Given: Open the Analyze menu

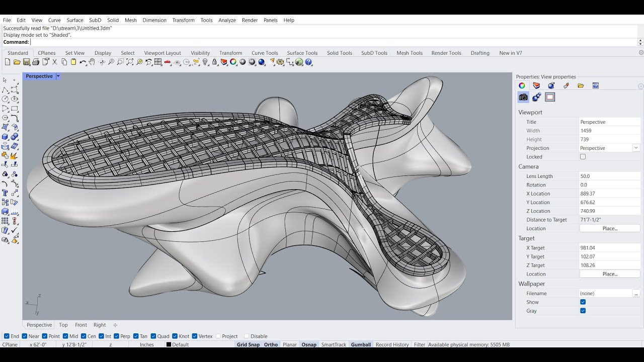Looking at the screenshot, I should (x=227, y=20).
